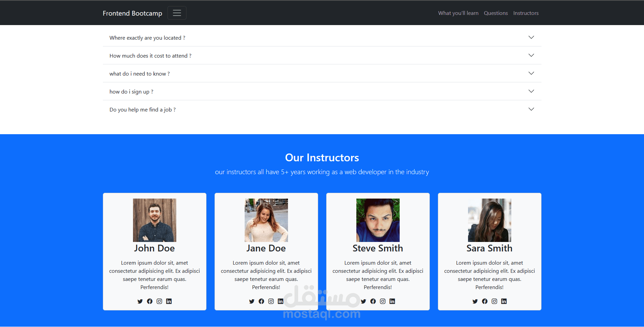Click the Twitter icon on John Doe's card
The height and width of the screenshot is (327, 644).
click(x=140, y=301)
